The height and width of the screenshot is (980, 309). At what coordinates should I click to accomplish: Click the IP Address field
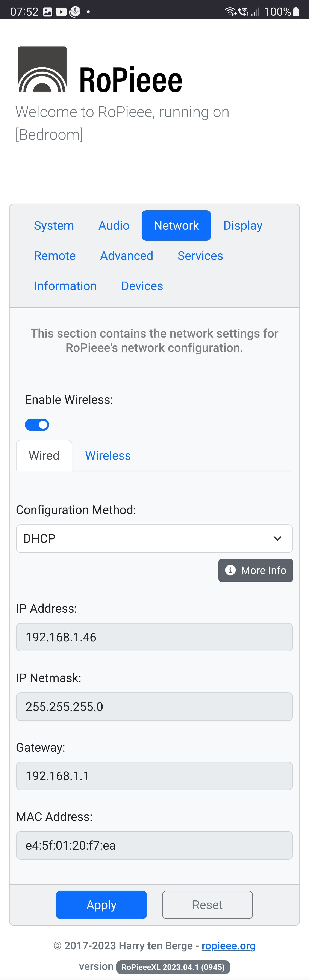click(x=154, y=637)
